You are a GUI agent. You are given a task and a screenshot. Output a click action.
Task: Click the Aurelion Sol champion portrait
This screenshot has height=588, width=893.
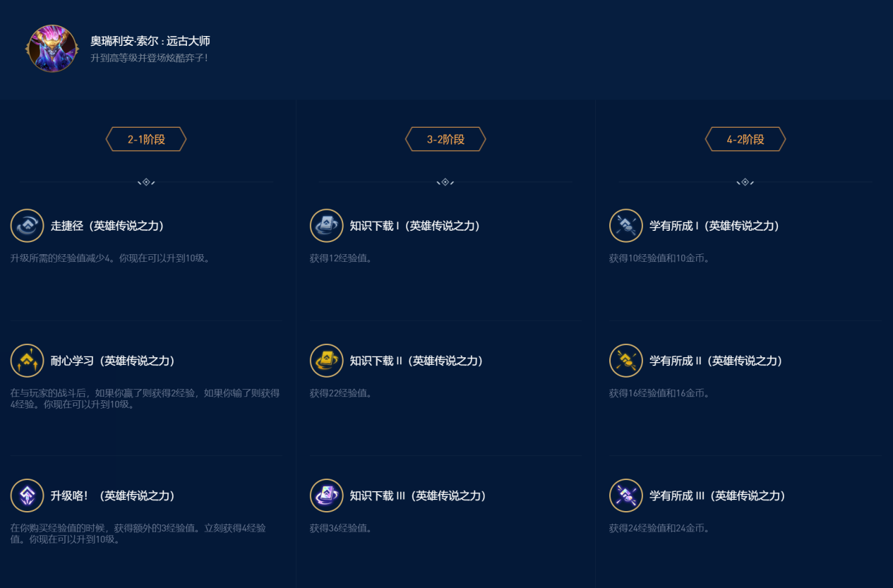[x=52, y=49]
